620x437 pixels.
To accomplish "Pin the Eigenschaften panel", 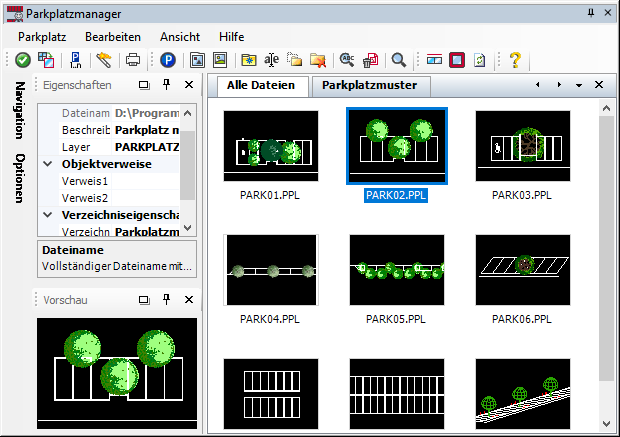I will pos(167,85).
